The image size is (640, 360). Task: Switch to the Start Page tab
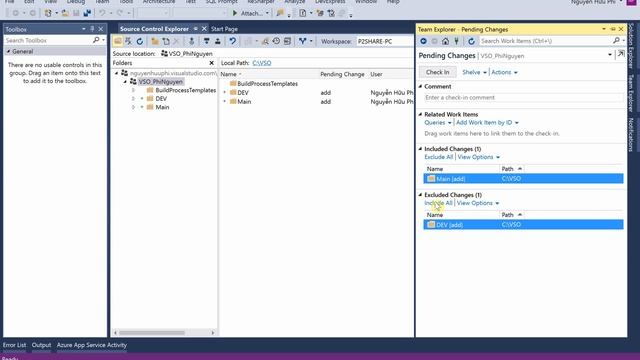224,29
